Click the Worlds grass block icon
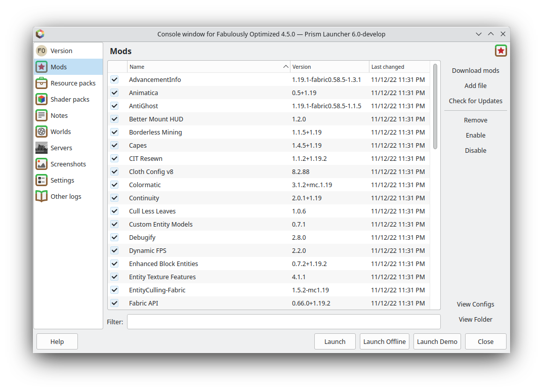Viewport: 543px width, 392px height. tap(41, 131)
